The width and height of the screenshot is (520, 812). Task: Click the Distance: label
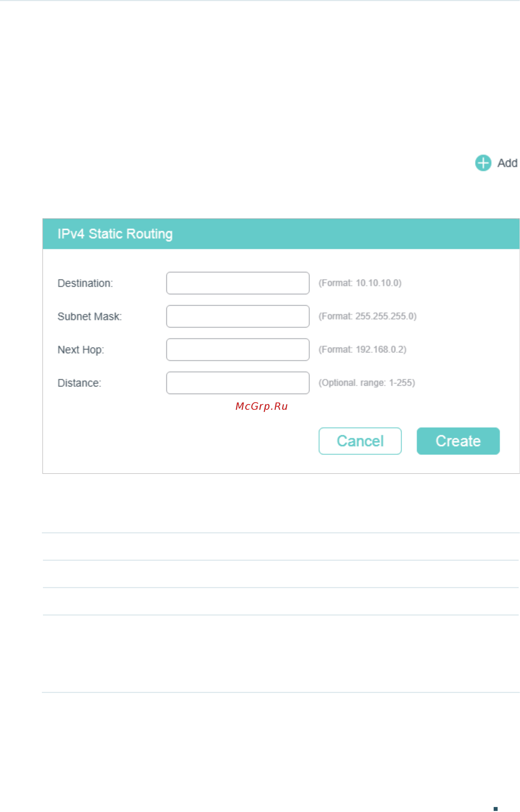coord(79,383)
